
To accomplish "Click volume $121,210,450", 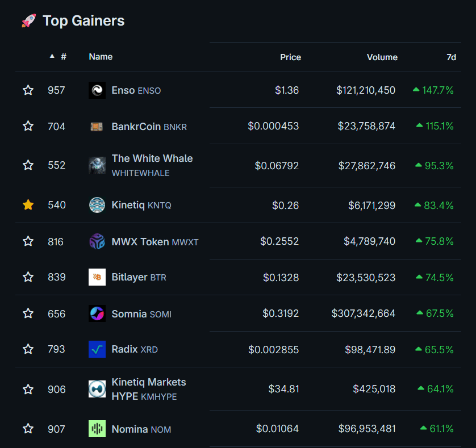I will point(366,90).
